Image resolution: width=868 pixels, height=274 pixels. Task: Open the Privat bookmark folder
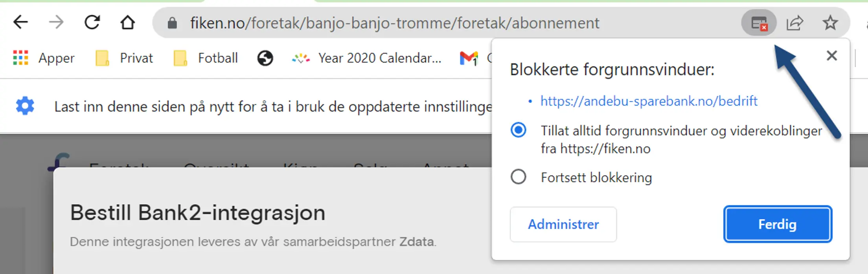(124, 58)
